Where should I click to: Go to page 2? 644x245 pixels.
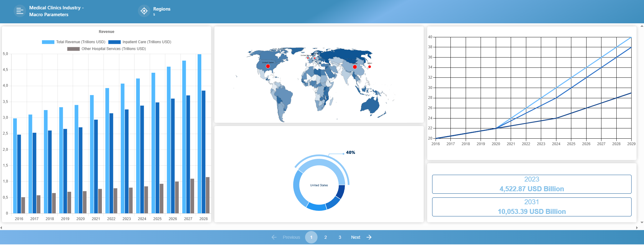326,237
